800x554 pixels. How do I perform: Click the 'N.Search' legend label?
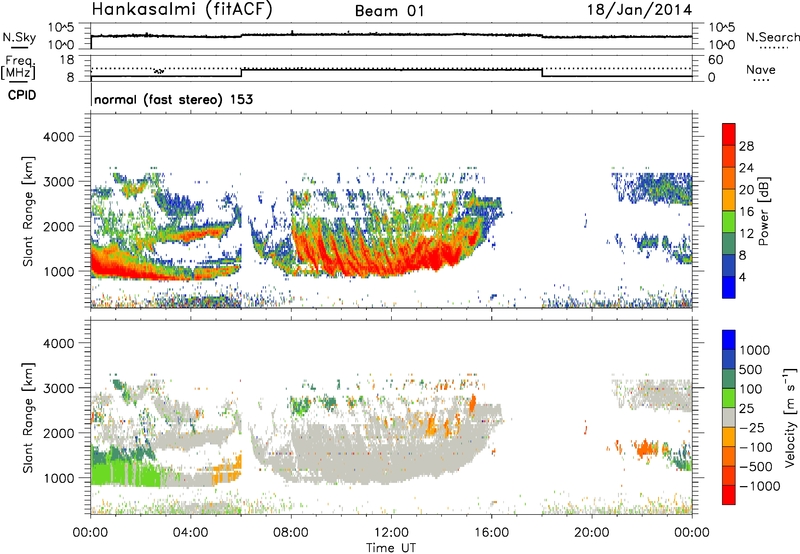coord(772,37)
